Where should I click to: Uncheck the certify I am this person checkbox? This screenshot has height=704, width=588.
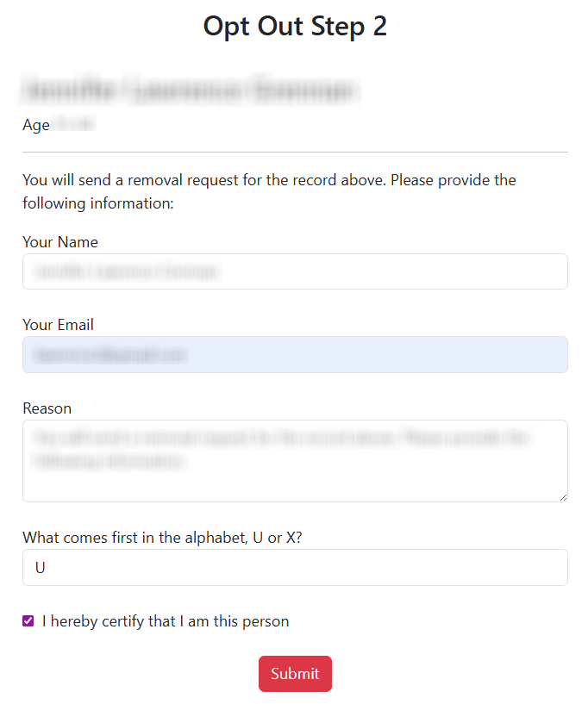coord(28,621)
